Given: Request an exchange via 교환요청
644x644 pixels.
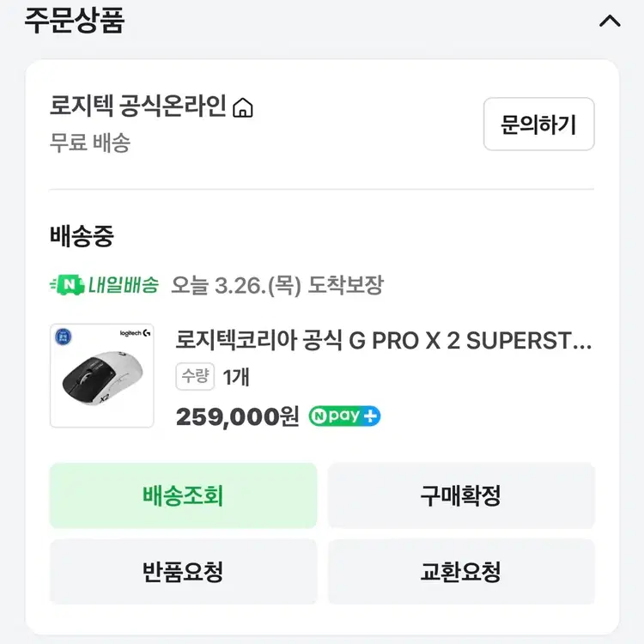Looking at the screenshot, I should 460,571.
